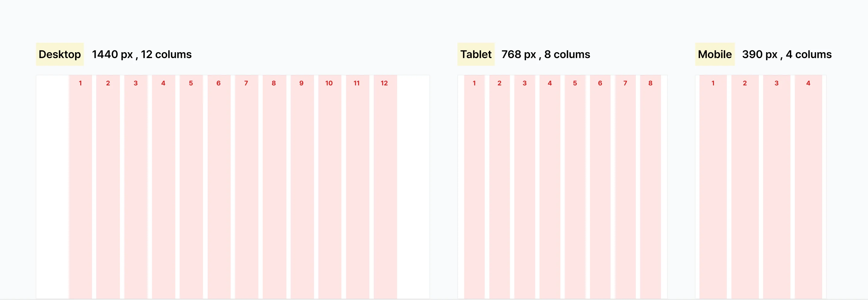The height and width of the screenshot is (300, 868).
Task: Click number 3 in the Mobile grid
Action: [776, 83]
